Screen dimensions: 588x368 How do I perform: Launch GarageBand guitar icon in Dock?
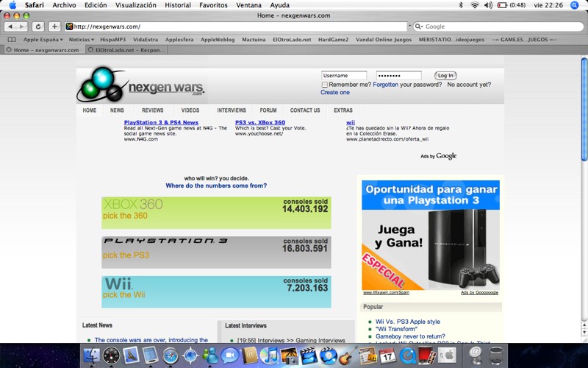coord(348,355)
